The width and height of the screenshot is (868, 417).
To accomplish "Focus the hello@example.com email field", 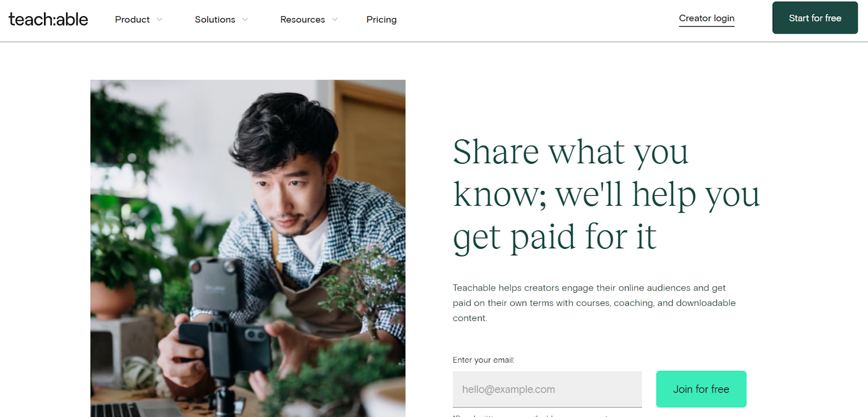I will (547, 389).
